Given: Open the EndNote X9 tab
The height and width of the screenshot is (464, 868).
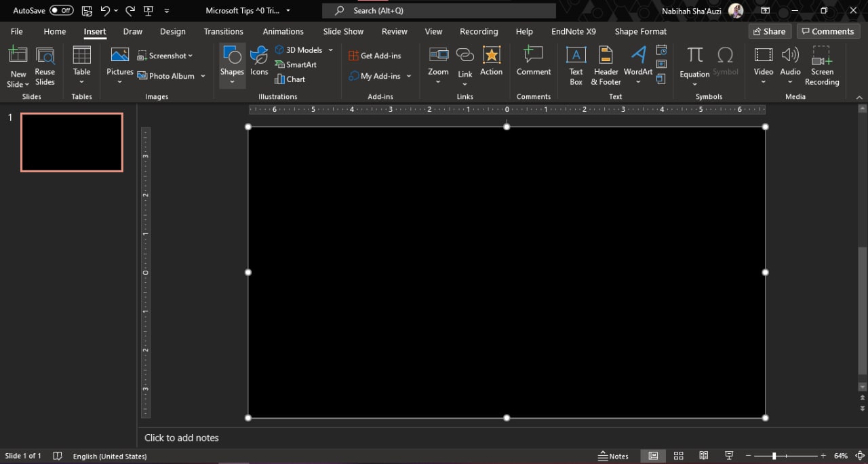Looking at the screenshot, I should point(574,31).
